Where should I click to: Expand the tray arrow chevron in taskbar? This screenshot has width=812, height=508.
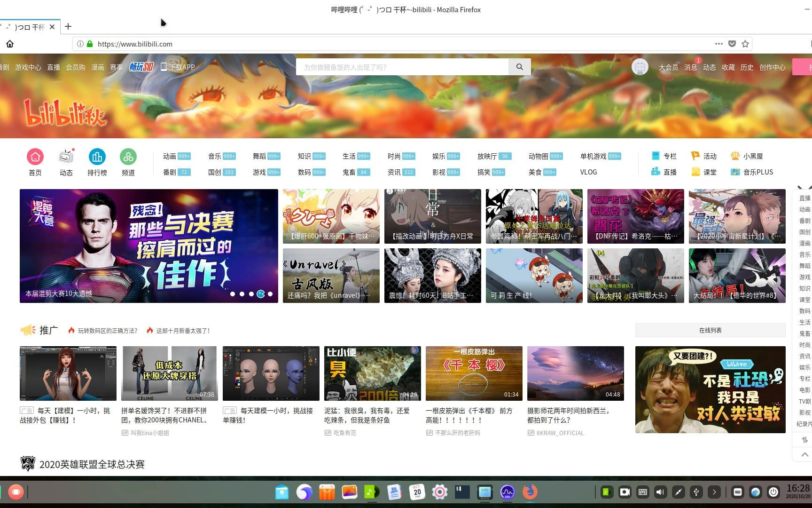(x=714, y=492)
